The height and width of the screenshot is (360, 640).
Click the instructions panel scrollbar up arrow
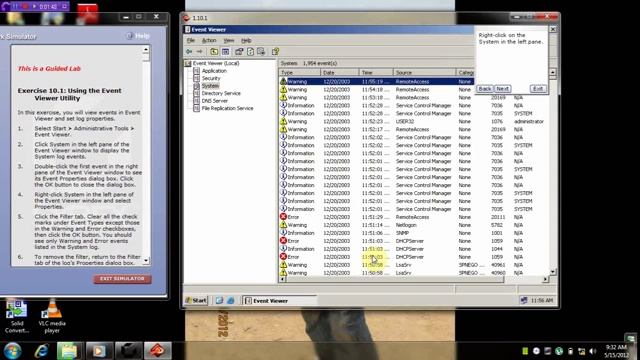pos(146,50)
